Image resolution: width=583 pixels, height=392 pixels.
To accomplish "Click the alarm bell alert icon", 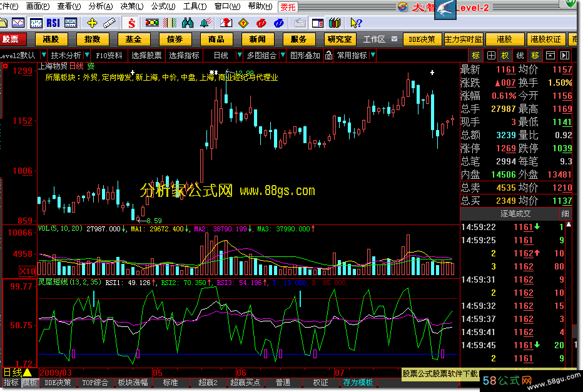I will coord(206,23).
